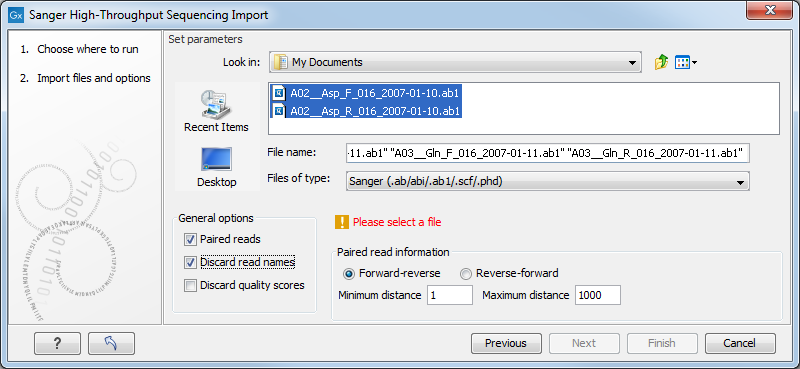Close the import dialog window
This screenshot has height=369, width=800.
click(769, 10)
